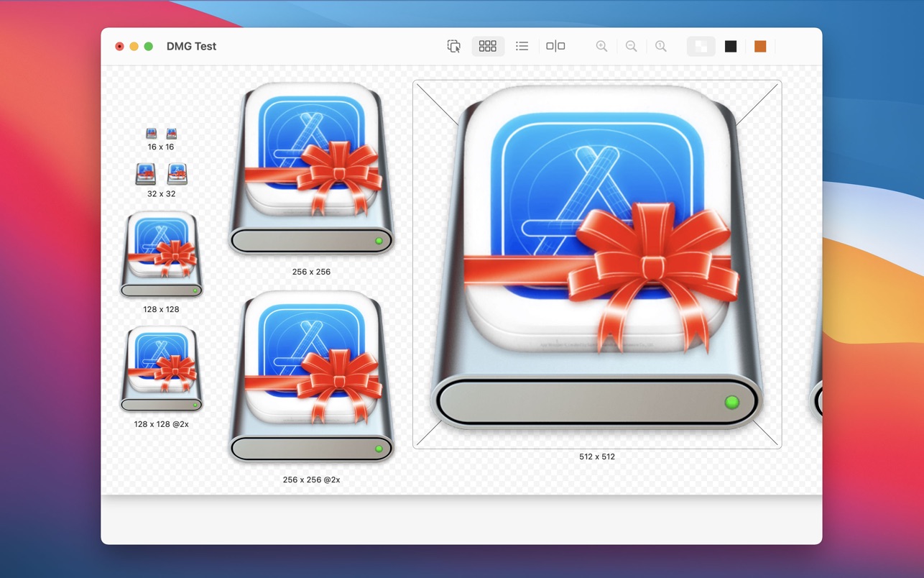Select the 256 x 256 non-retina icon preview

click(311, 169)
